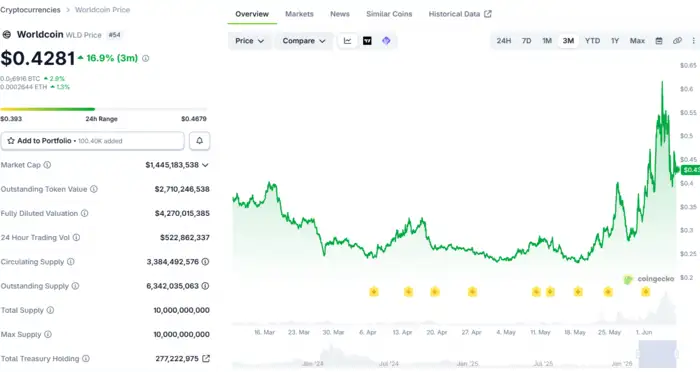Click Fully Diluted Valuation info icon
Viewport: 700px width, 372px height.
pyautogui.click(x=84, y=213)
